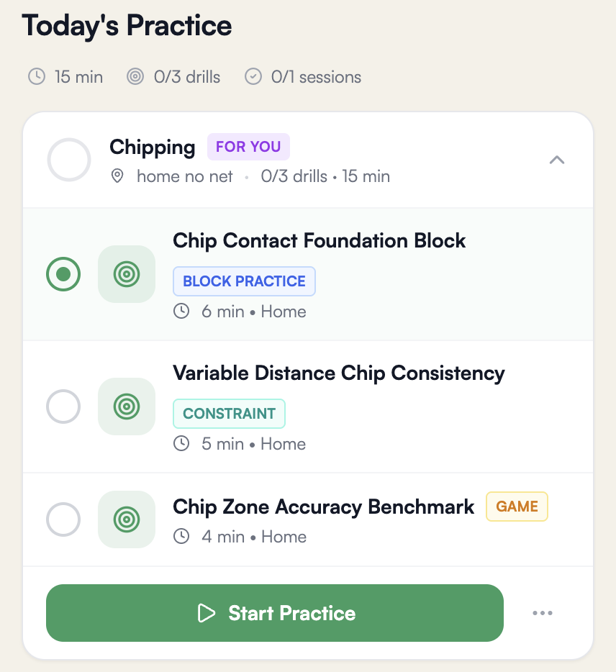
Task: Open the three-dot more options menu
Action: (543, 613)
